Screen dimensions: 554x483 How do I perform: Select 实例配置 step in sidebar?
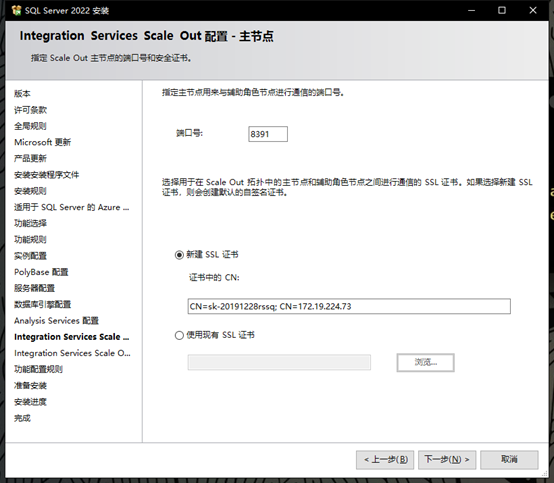[30, 256]
